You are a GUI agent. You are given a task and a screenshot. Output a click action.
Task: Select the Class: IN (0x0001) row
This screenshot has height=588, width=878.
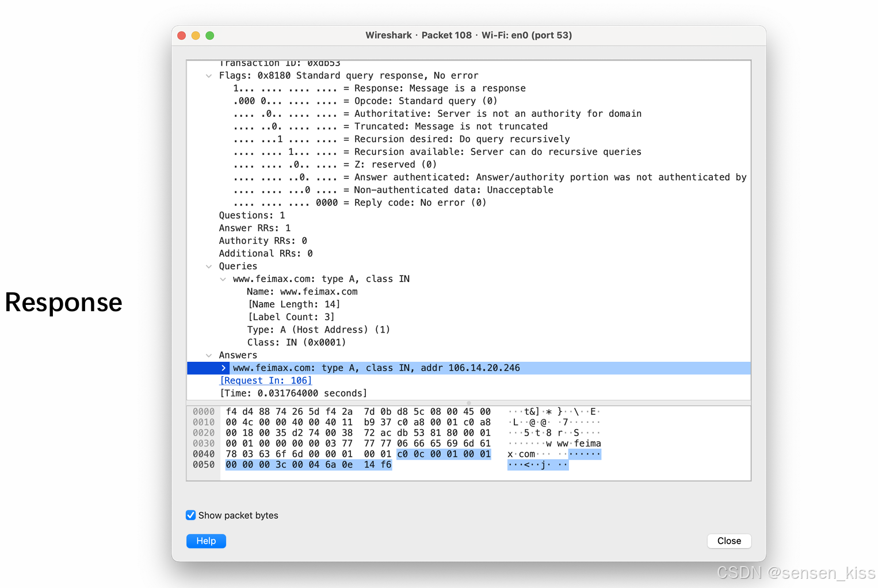click(296, 343)
